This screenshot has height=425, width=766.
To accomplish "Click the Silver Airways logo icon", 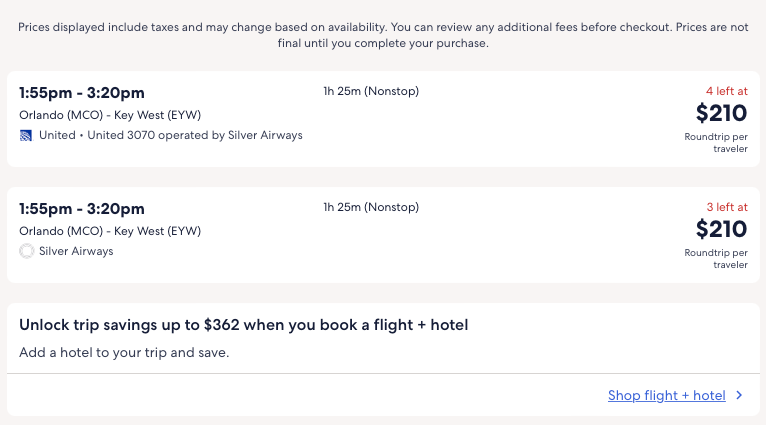I will click(x=27, y=251).
